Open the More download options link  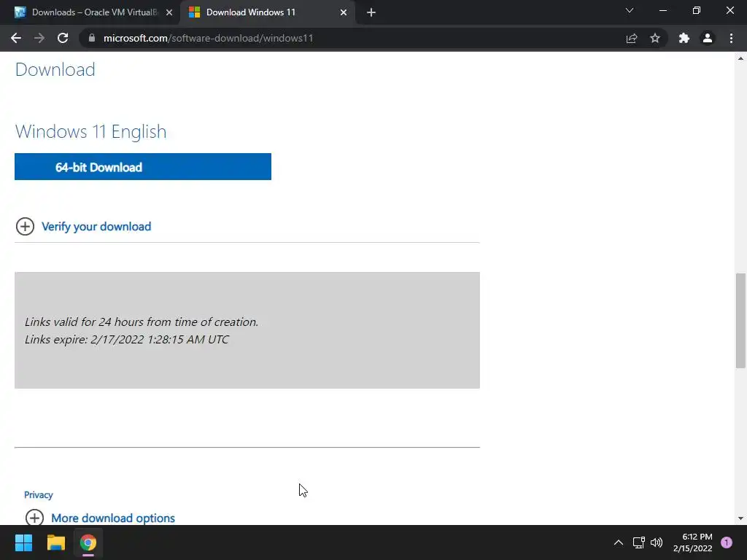[113, 518]
